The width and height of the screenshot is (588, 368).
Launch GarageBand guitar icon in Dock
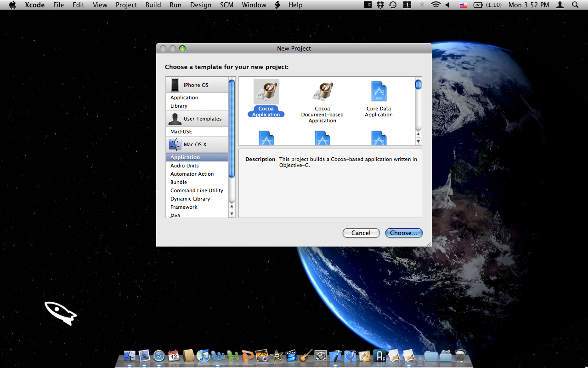pos(306,356)
